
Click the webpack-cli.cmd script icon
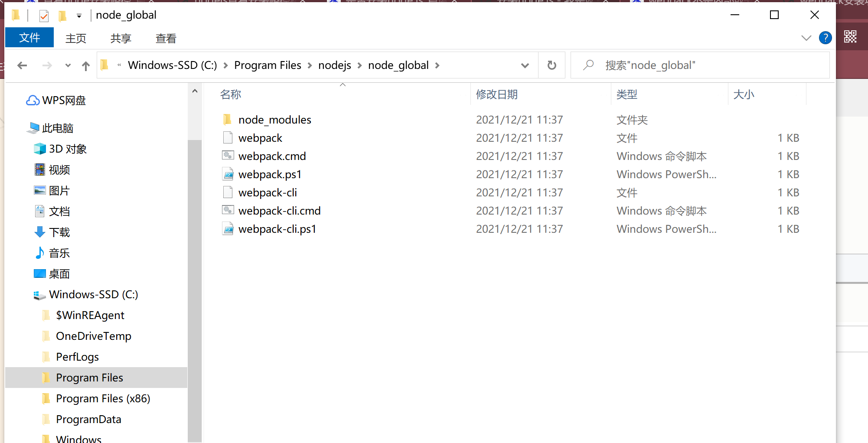point(228,210)
